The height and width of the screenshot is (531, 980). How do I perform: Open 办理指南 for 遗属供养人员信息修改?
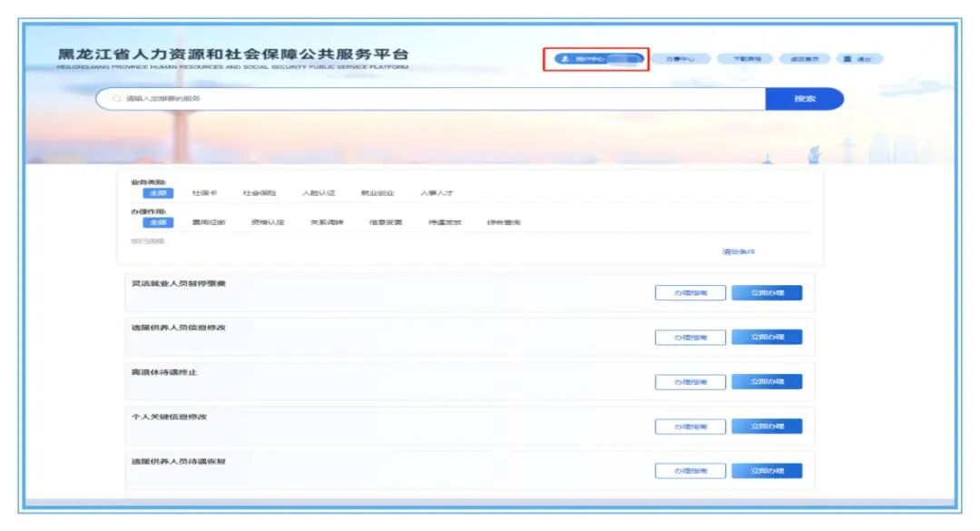[691, 338]
